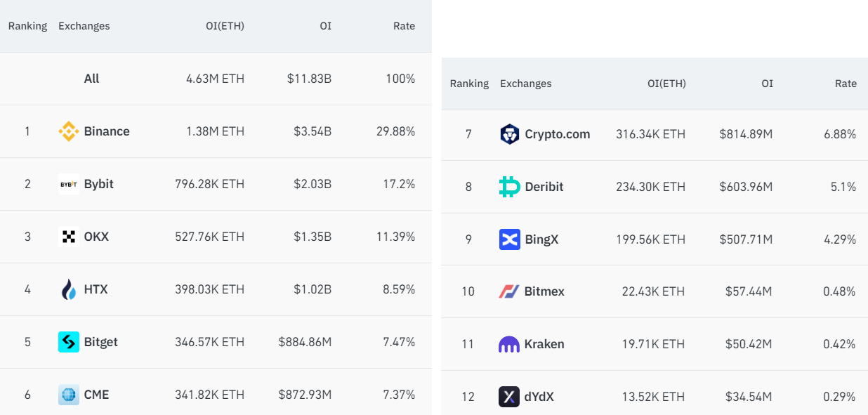Image resolution: width=868 pixels, height=415 pixels.
Task: Click the Kraken logo icon
Action: pos(509,344)
